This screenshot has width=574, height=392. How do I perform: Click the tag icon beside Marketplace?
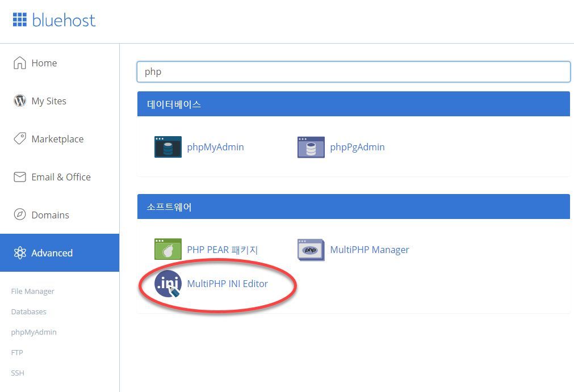tap(20, 138)
